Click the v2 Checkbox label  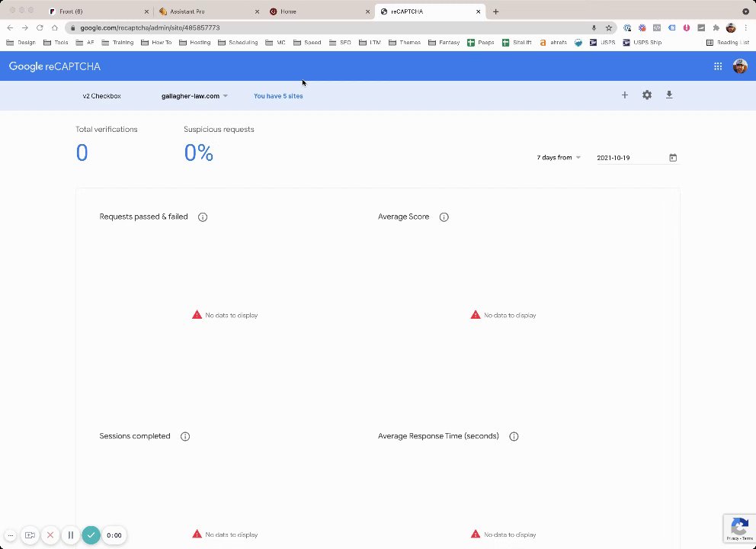101,96
